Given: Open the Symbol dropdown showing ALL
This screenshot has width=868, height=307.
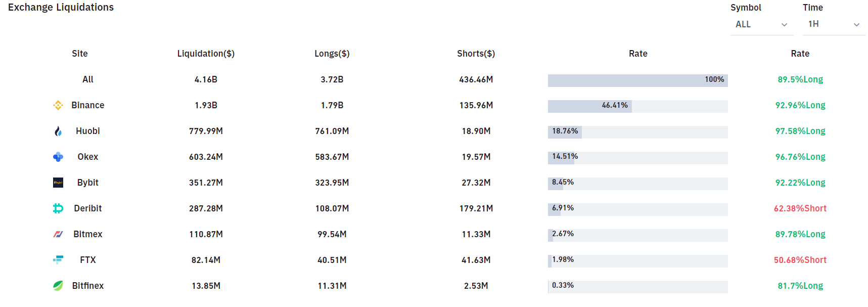Looking at the screenshot, I should pyautogui.click(x=761, y=24).
